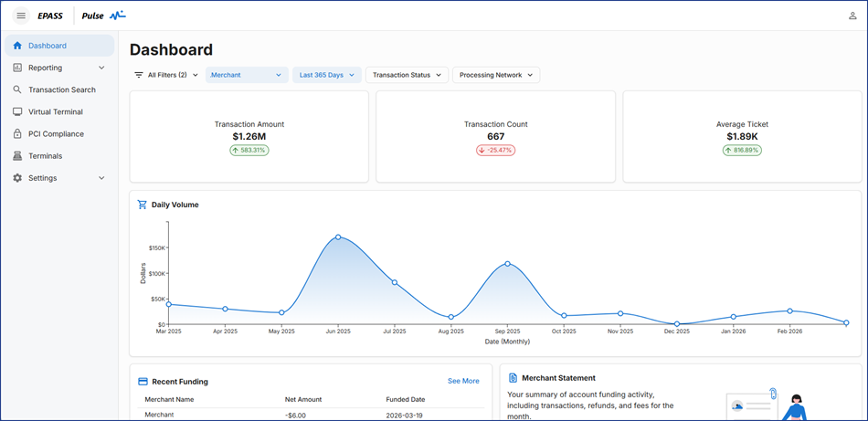Change the Last 365 Days range

(326, 75)
